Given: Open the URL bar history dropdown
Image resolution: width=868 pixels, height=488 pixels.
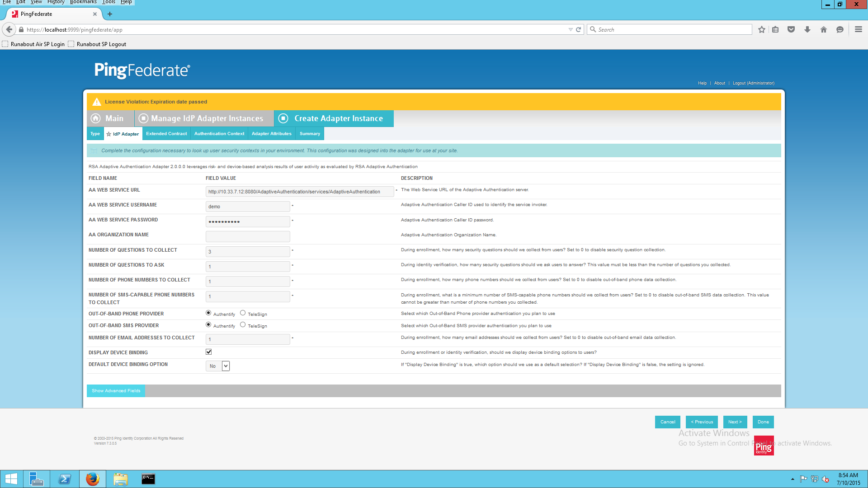Looking at the screenshot, I should pos(571,29).
